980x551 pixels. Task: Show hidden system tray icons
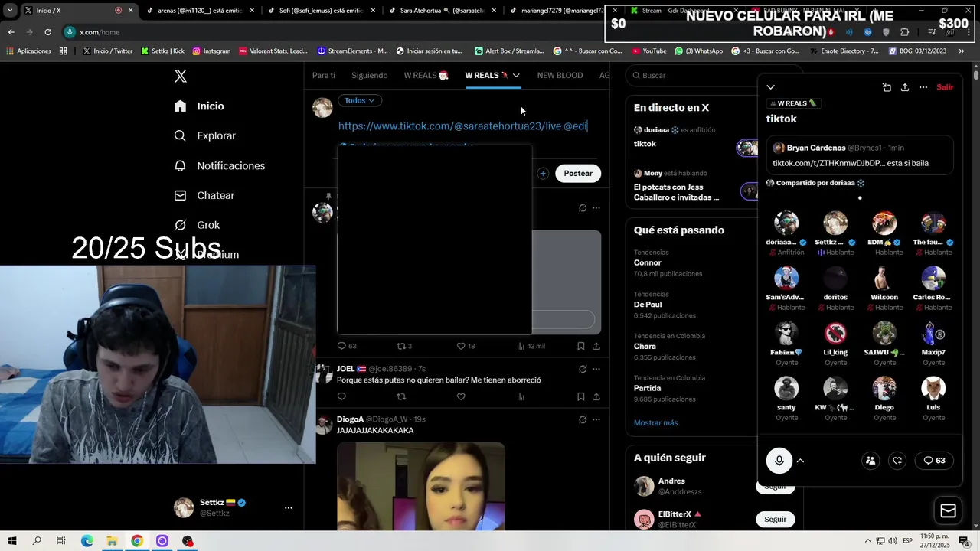click(x=867, y=541)
